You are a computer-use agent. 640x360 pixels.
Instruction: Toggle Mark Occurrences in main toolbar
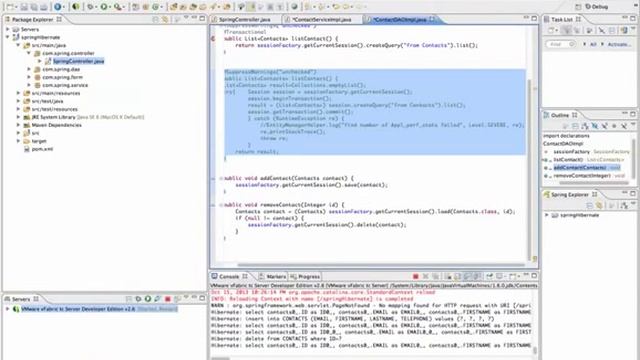tap(251, 7)
